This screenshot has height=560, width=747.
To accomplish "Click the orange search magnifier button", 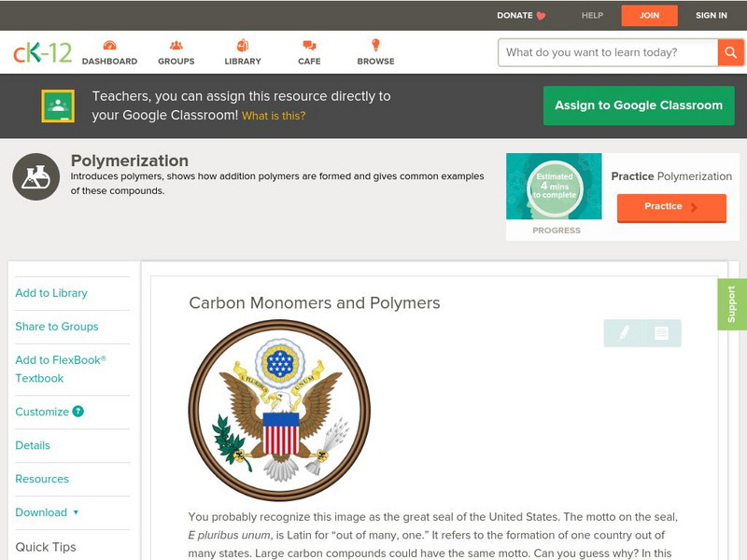I will (x=730, y=52).
